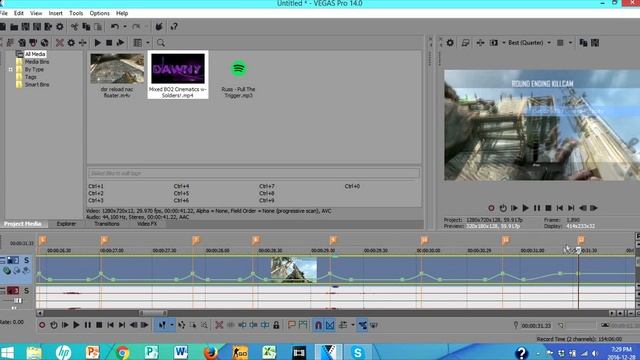This screenshot has height=360, width=640.
Task: Toggle Solo on the video track
Action: (27, 260)
